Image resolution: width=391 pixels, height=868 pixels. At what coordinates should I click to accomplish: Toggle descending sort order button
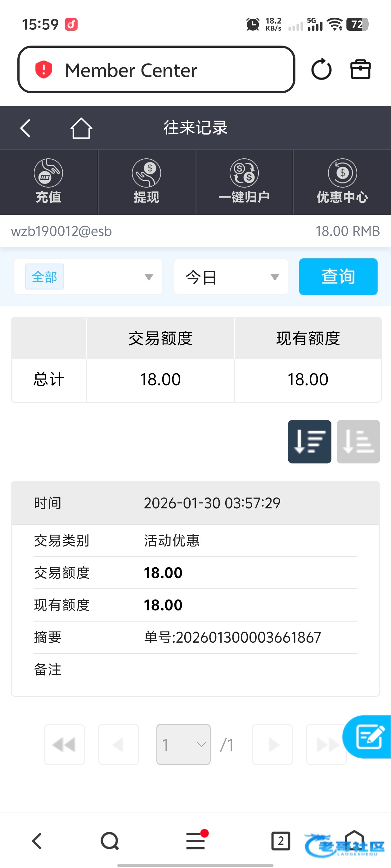[309, 441]
